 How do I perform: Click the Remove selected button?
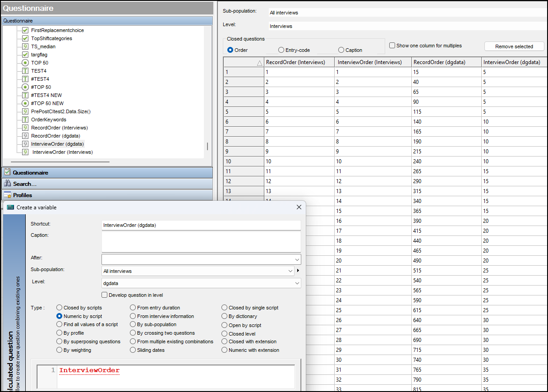tap(514, 46)
